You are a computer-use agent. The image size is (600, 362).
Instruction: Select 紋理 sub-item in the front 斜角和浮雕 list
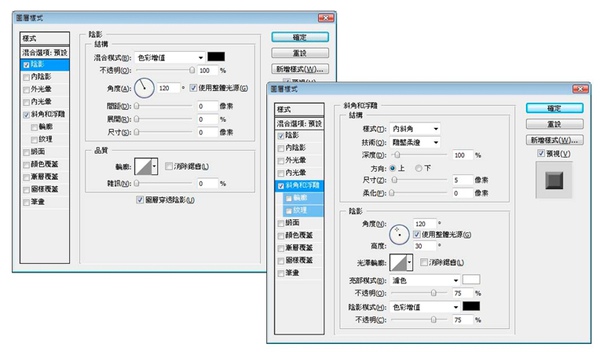tap(300, 210)
